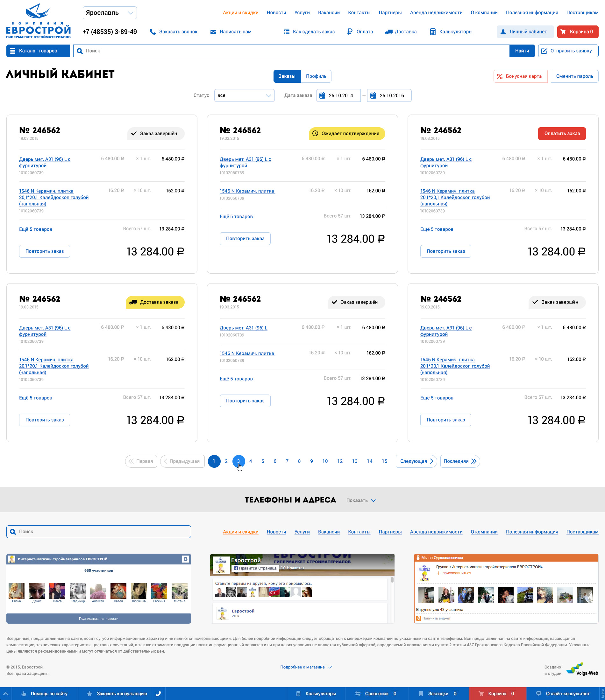The width and height of the screenshot is (605, 700).
Task: Select the Заказы tab
Action: click(x=287, y=76)
